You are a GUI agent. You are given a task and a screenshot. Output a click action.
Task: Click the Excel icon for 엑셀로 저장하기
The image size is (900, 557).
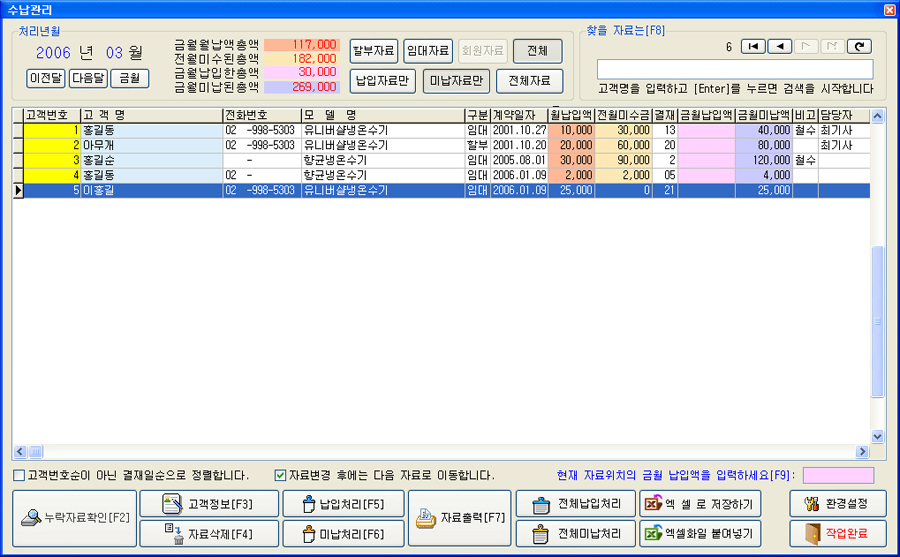(x=653, y=504)
